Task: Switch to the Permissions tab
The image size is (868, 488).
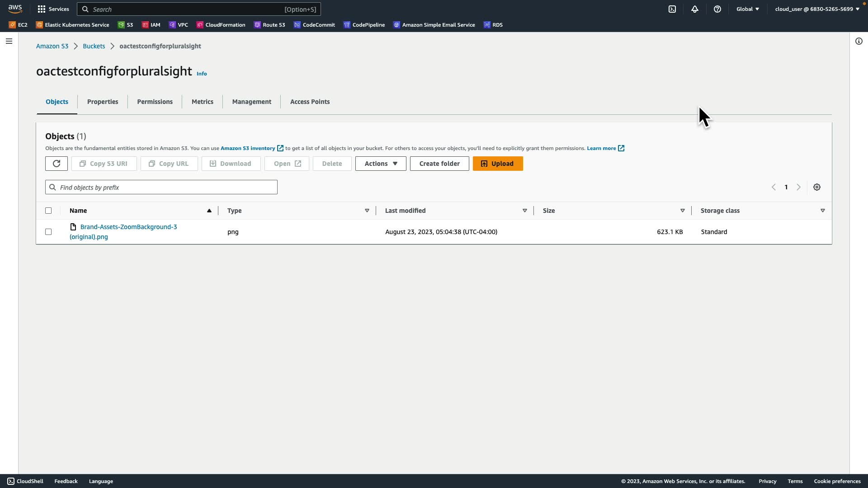Action: point(155,102)
